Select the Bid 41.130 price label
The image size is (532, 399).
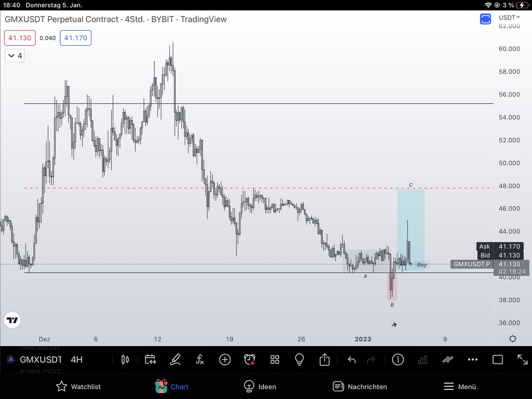click(x=500, y=255)
